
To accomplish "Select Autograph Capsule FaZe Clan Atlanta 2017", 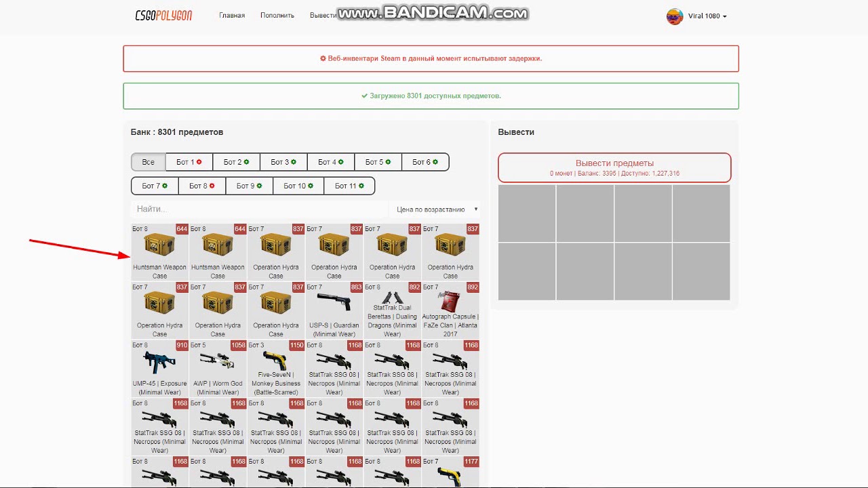I will coord(450,310).
